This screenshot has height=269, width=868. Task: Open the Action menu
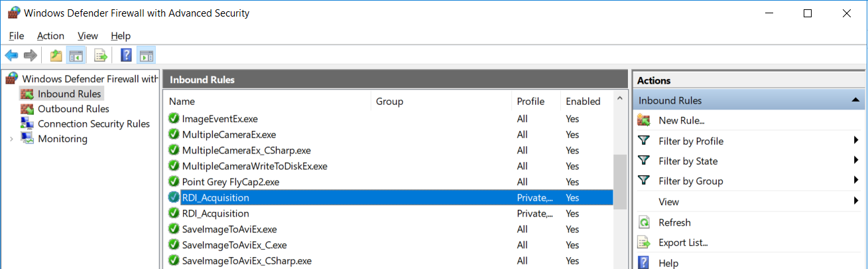pyautogui.click(x=50, y=36)
